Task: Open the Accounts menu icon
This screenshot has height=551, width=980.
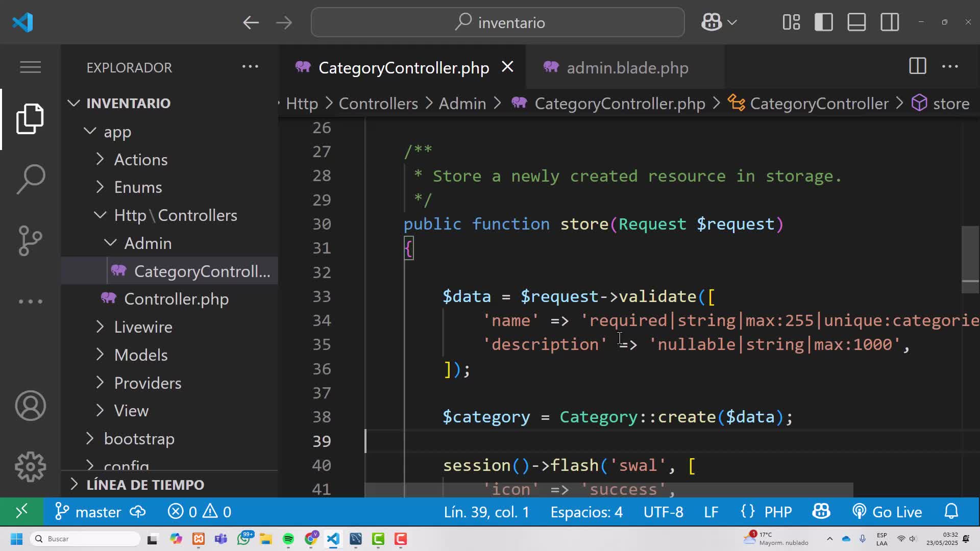Action: tap(30, 406)
